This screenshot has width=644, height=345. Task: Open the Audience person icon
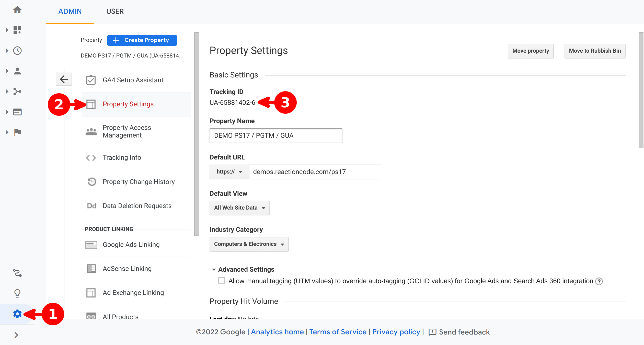pos(17,71)
